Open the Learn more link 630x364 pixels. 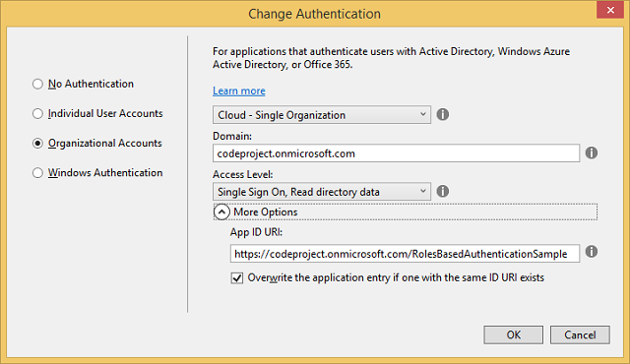(239, 91)
